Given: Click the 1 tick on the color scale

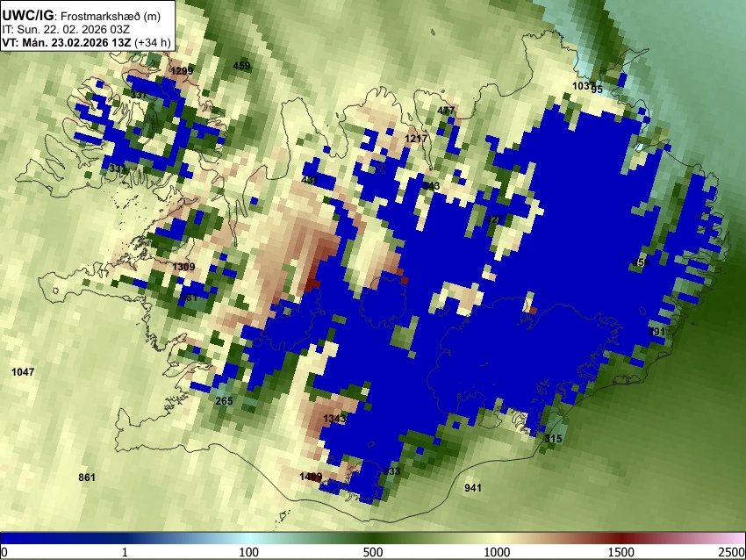Looking at the screenshot, I should pyautogui.click(x=125, y=552).
